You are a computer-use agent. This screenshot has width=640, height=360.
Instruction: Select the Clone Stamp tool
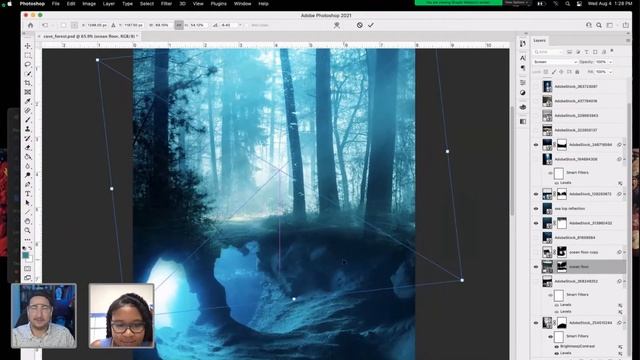click(28, 129)
